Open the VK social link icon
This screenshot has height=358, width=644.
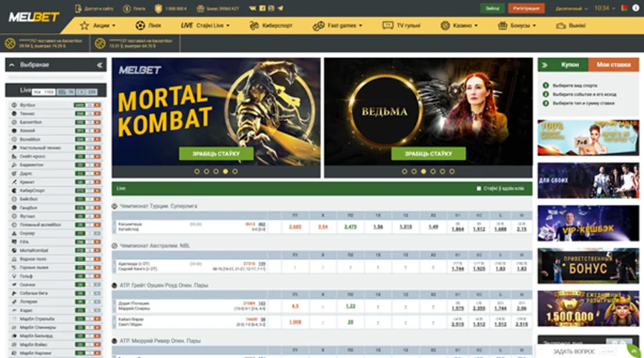click(x=253, y=8)
